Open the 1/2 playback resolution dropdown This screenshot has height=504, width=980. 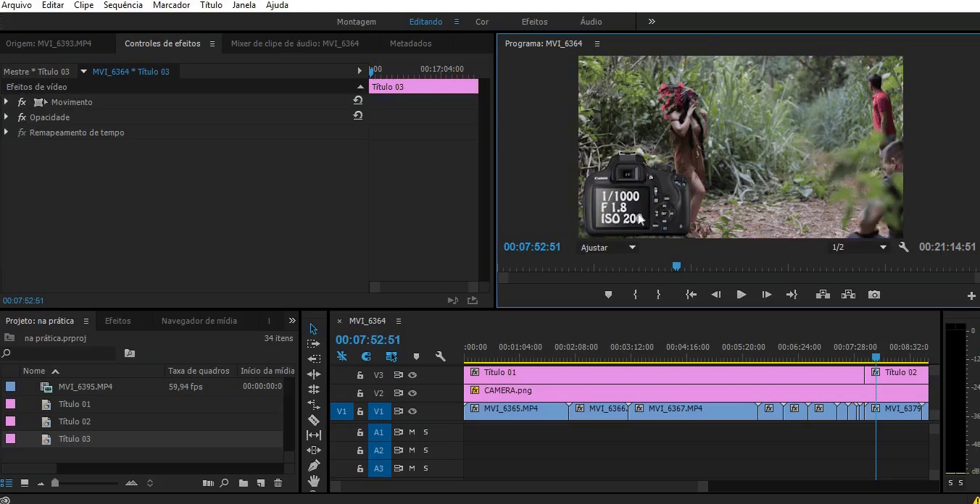859,247
